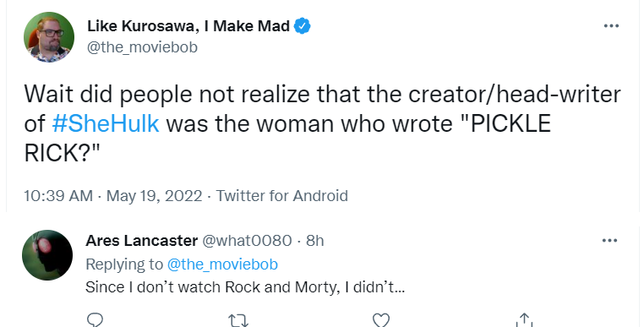Image resolution: width=644 pixels, height=327 pixels.
Task: Click the main tweet text about PICKLE RICK
Action: coord(322,123)
